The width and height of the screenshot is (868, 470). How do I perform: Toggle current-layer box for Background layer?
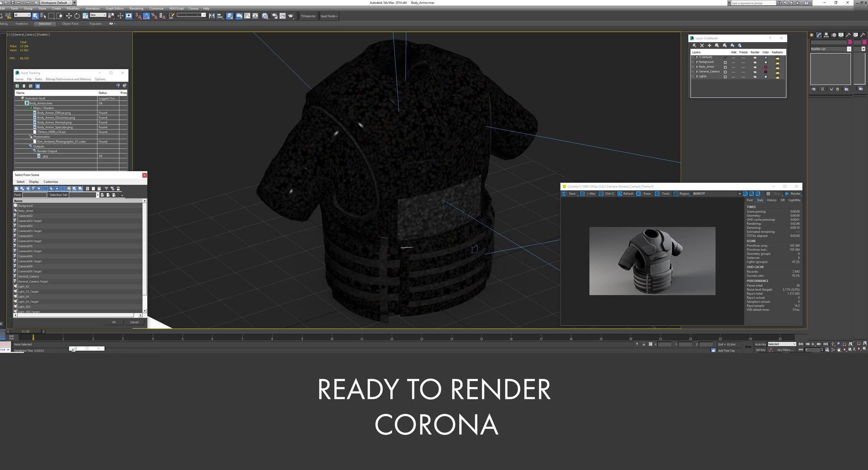tap(725, 62)
